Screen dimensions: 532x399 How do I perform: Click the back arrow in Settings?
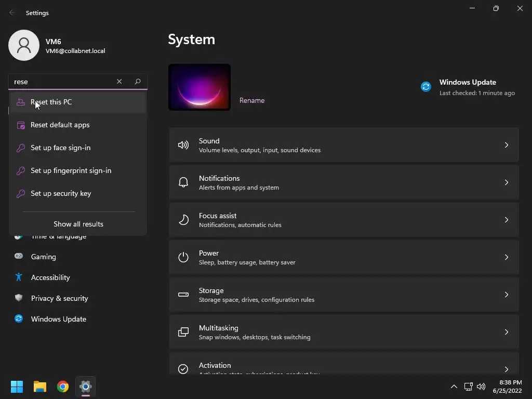tap(12, 12)
